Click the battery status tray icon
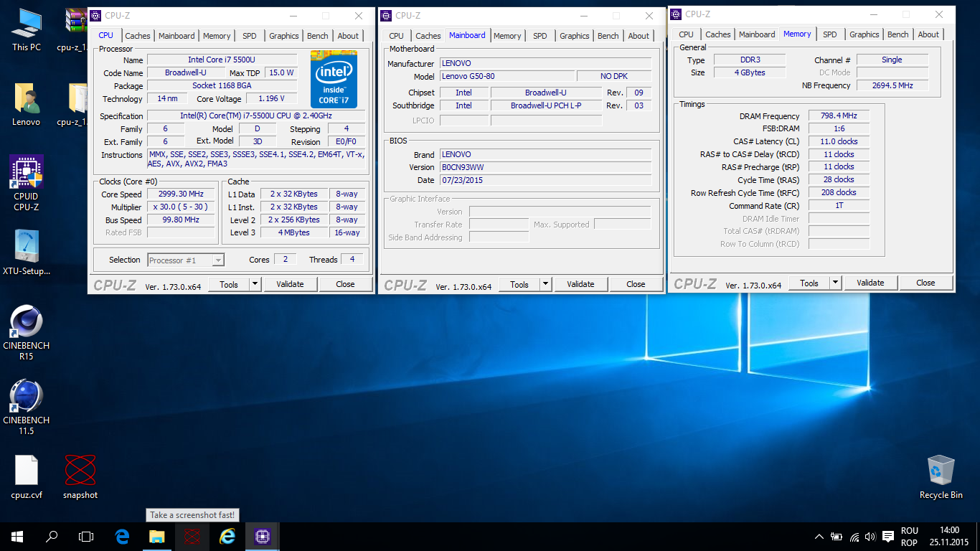Image resolution: width=980 pixels, height=551 pixels. coord(837,537)
